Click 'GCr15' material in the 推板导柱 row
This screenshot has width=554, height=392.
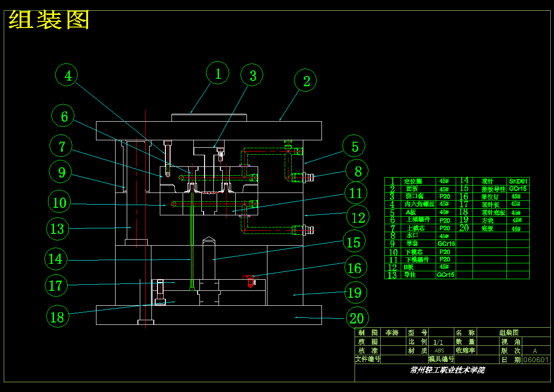point(518,188)
